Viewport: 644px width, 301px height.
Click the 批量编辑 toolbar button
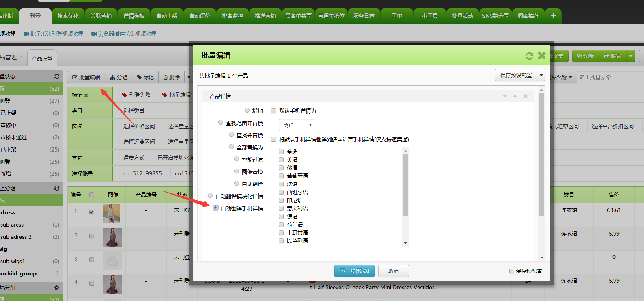tap(86, 77)
